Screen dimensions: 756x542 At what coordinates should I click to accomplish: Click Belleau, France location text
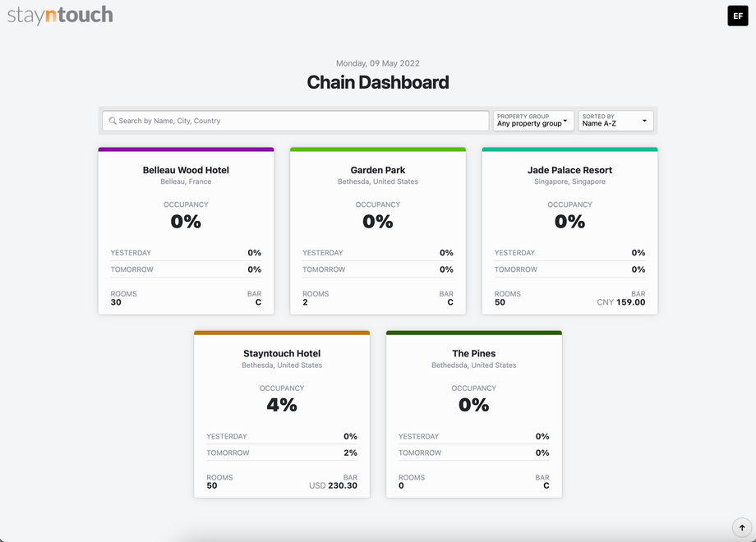tap(186, 181)
